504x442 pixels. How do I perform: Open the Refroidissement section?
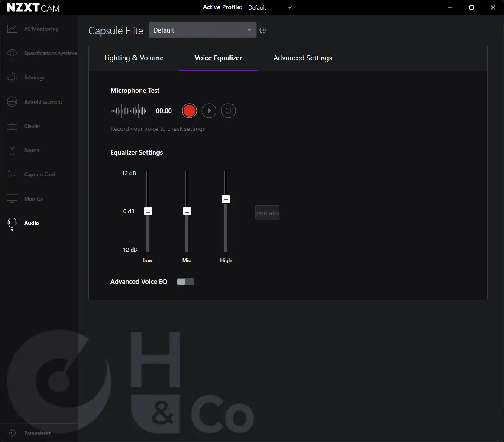pos(43,102)
